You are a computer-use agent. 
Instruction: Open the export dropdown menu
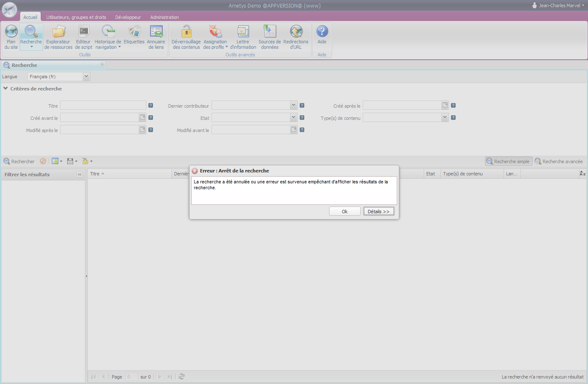tap(87, 161)
